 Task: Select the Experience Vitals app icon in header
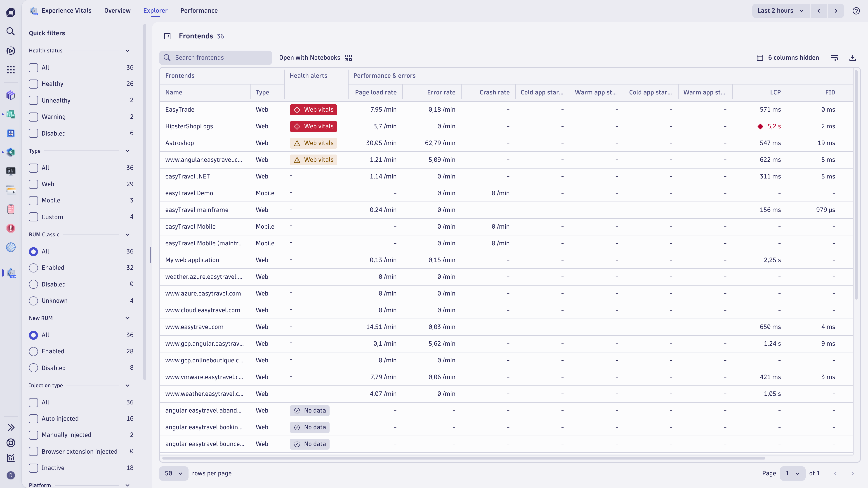pos(33,10)
